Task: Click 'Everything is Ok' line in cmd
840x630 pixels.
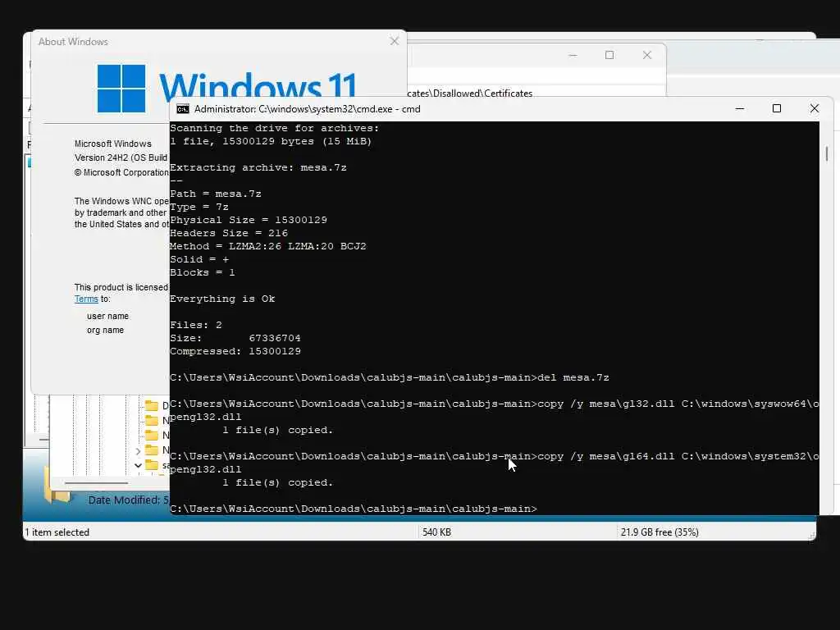Action: tap(222, 299)
